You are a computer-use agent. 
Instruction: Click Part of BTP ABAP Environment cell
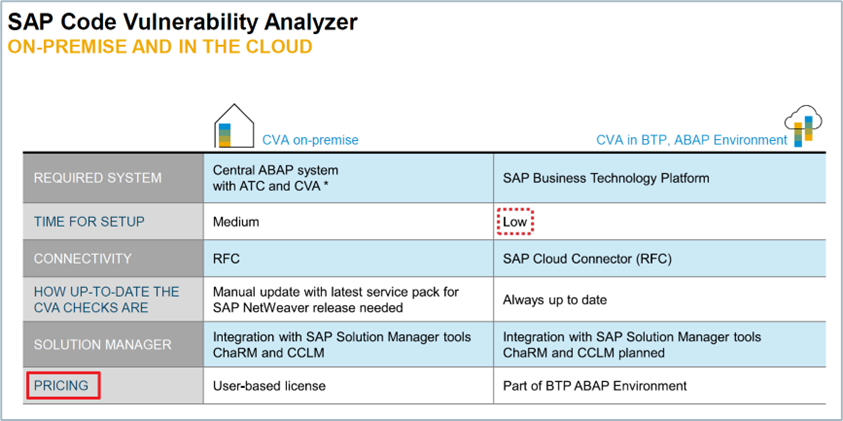point(594,386)
